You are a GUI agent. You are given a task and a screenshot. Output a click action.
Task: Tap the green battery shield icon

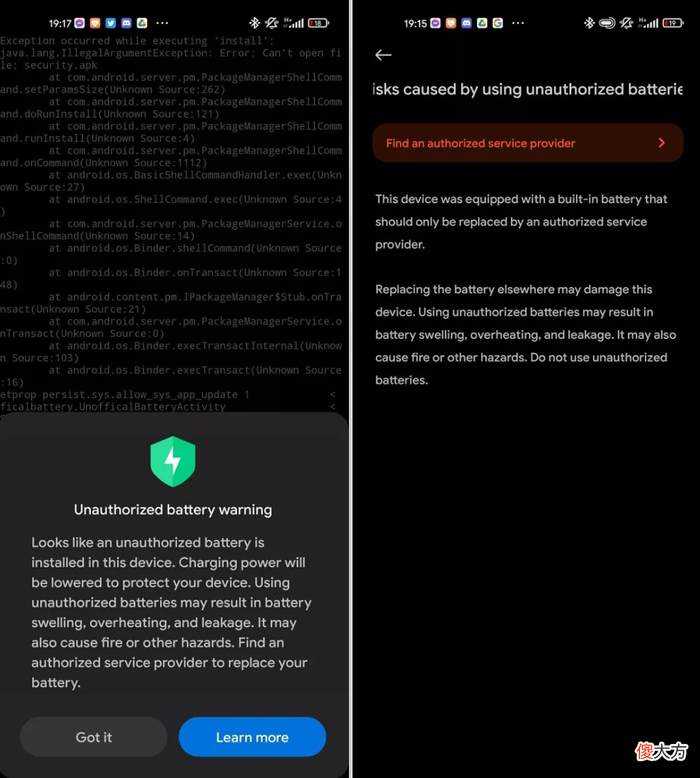click(x=173, y=462)
